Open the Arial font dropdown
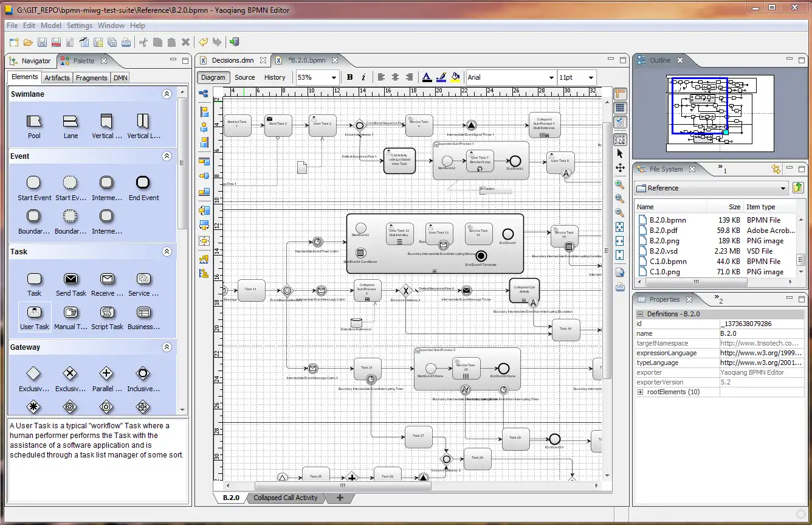Screen dimensions: 812x525 551,78
